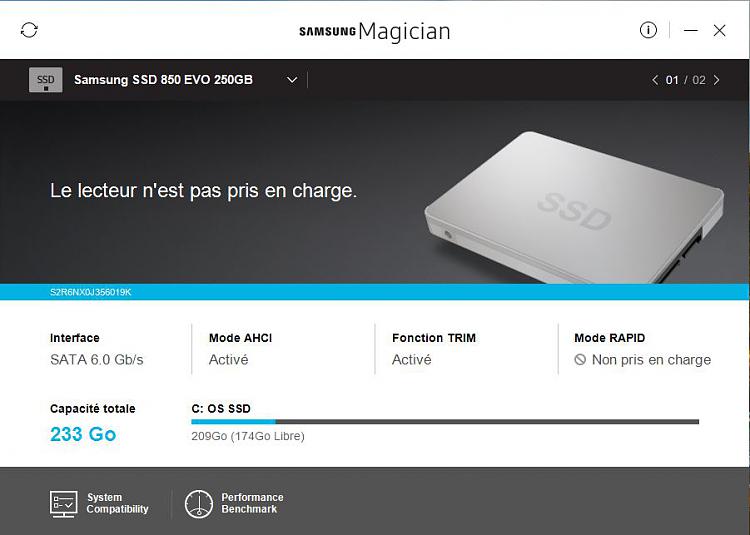The height and width of the screenshot is (535, 750).
Task: Open the information icon in title bar
Action: 648,30
